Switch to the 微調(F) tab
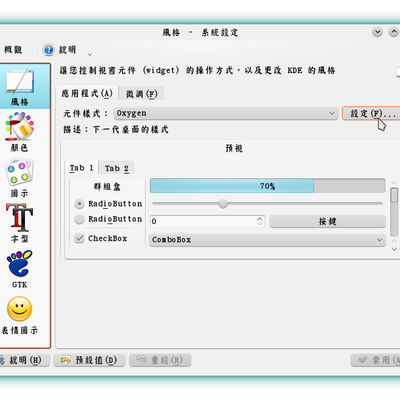The image size is (400, 400). point(141,94)
